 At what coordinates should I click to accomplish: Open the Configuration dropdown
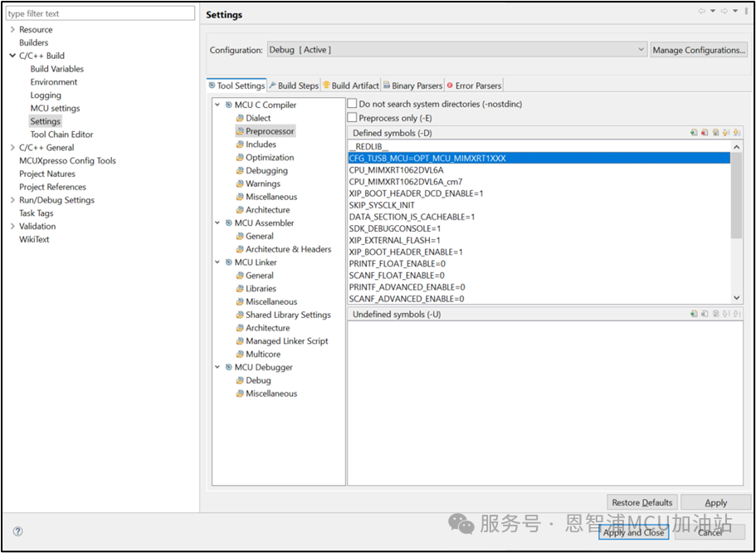[x=456, y=50]
